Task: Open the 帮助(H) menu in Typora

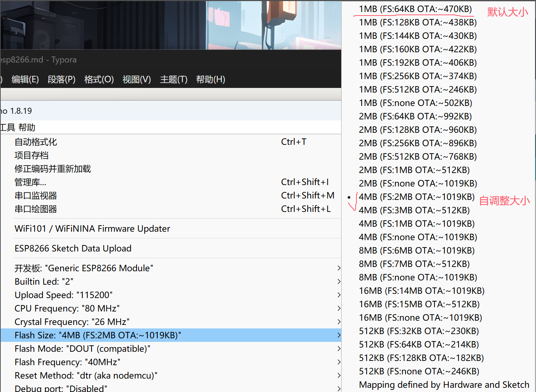Action: [210, 79]
